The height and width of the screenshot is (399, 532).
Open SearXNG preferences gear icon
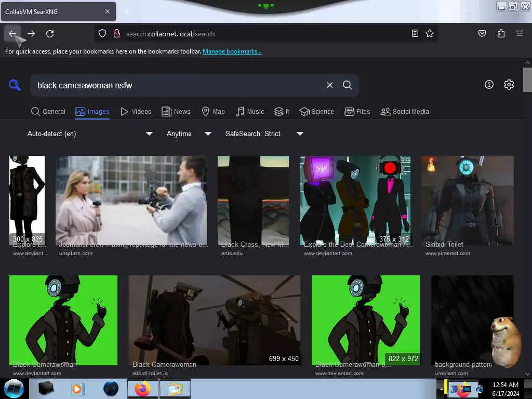509,85
